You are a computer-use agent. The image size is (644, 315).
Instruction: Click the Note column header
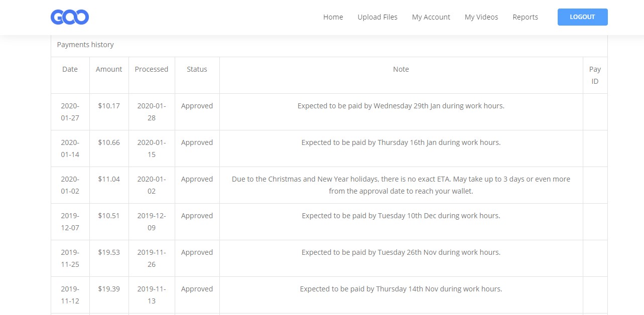coord(401,69)
